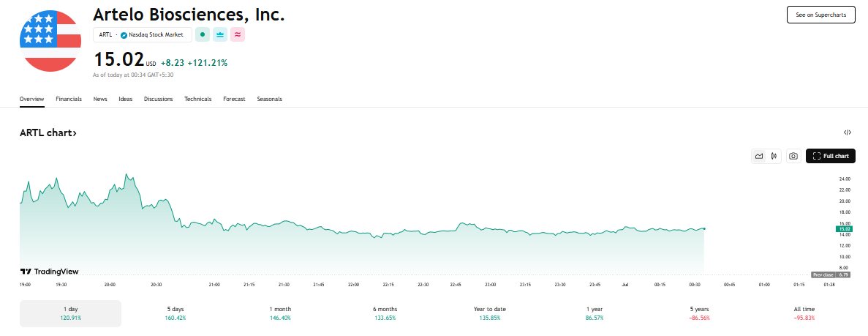The width and height of the screenshot is (868, 336).
Task: Click the Artelo Biosciences, Inc. title
Action: tap(189, 14)
